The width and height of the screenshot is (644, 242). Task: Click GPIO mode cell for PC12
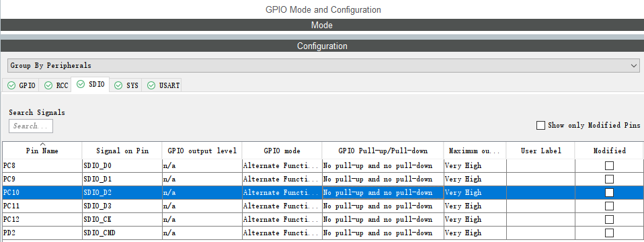[x=282, y=219]
